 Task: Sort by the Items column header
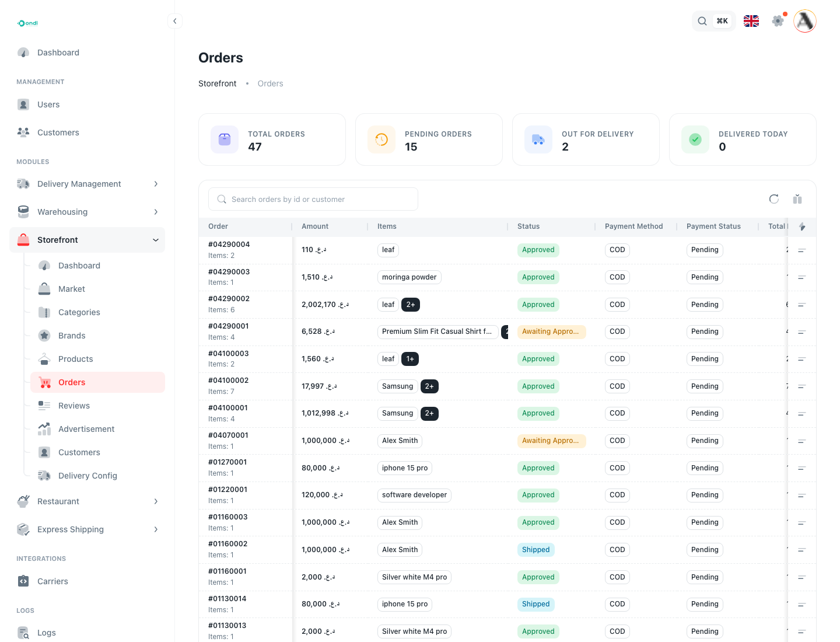tap(387, 226)
